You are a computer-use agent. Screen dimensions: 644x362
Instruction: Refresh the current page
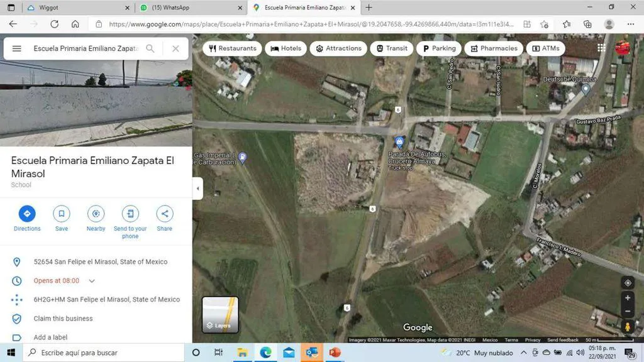coord(54,25)
